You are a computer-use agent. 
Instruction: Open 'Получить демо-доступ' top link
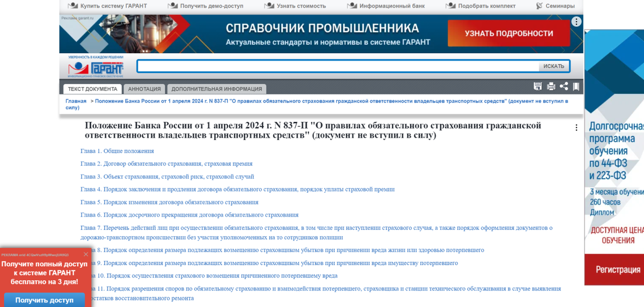(206, 6)
